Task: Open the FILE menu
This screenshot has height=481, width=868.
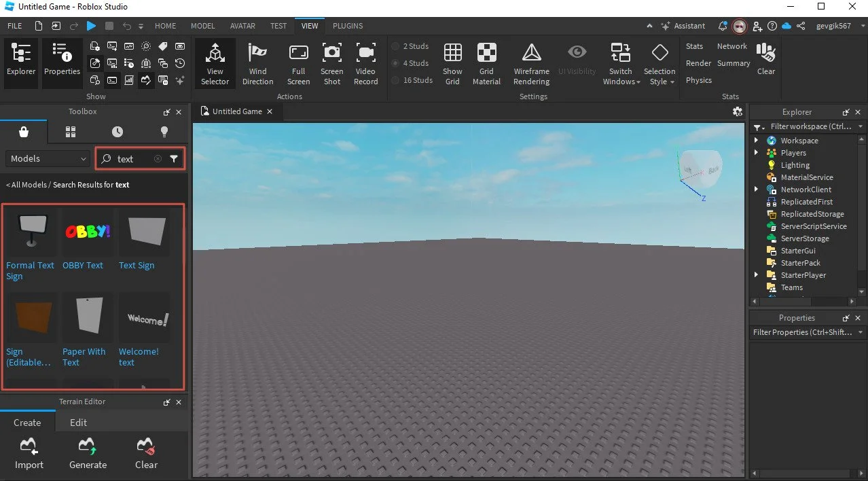Action: [x=14, y=26]
